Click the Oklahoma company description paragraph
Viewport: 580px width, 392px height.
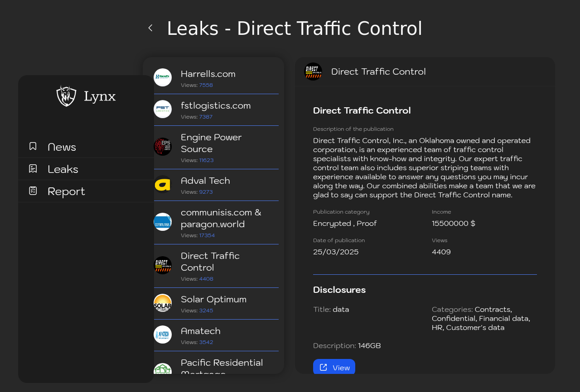click(425, 168)
